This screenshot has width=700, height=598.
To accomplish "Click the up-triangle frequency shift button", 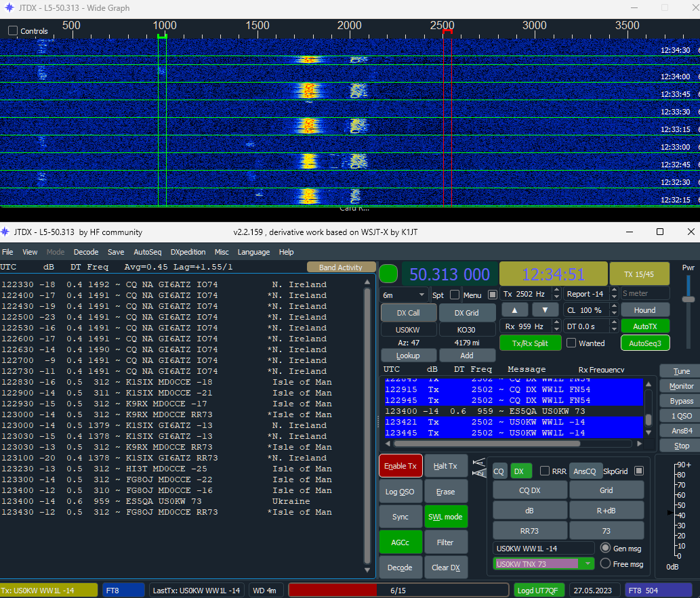I will 514,309.
